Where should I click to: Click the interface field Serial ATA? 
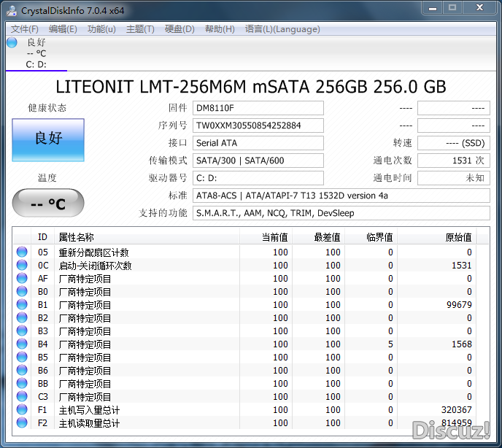coord(258,143)
